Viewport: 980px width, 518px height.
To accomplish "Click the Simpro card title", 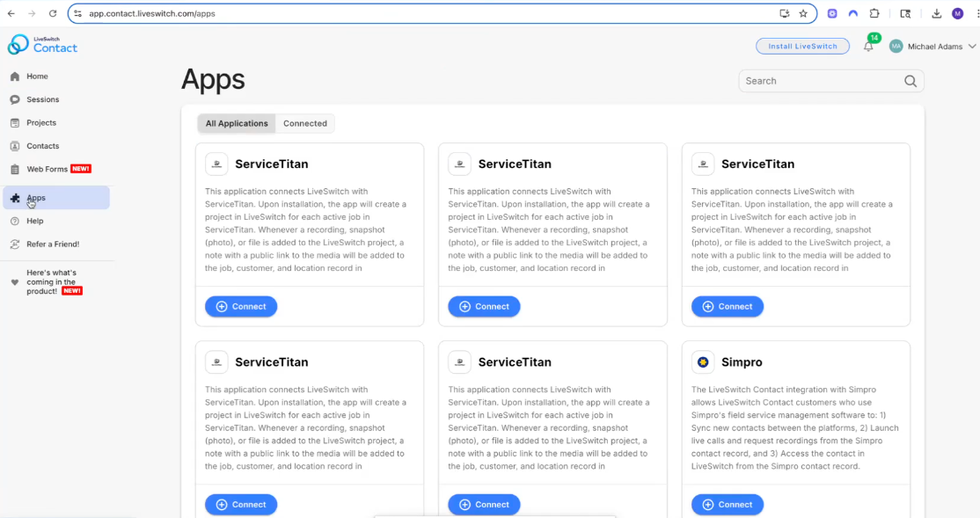I will click(x=742, y=362).
